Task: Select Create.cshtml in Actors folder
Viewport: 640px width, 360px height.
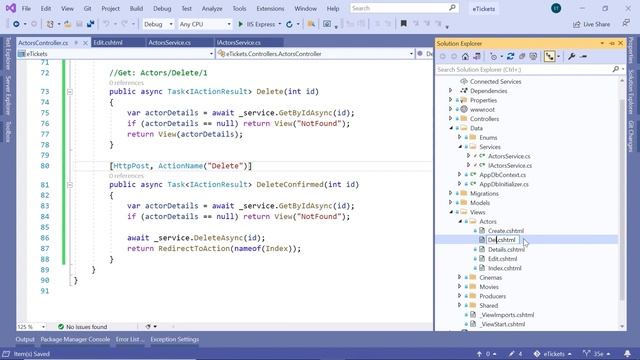Action: (506, 231)
